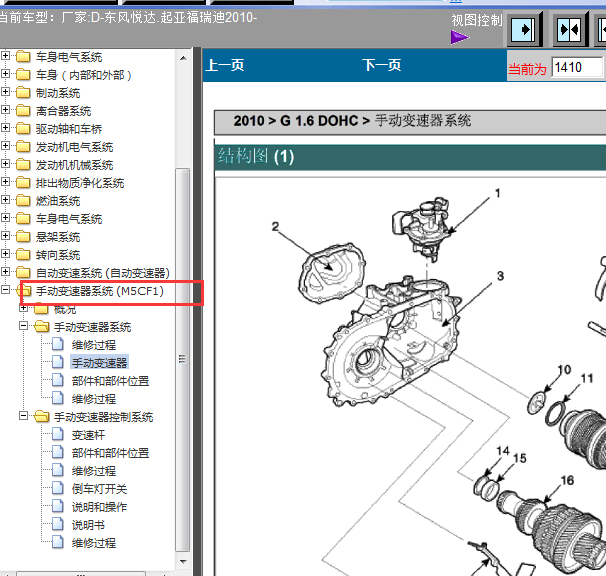Screen dimensions: 606x576
Task: Select 发动机电气系统 tree label
Action: pos(74,147)
